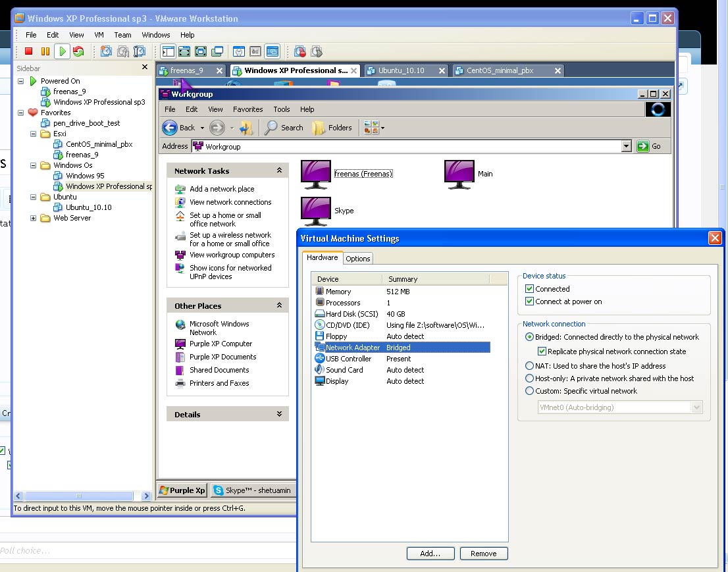
Task: Select Windows 95 in the sidebar tree
Action: (85, 176)
